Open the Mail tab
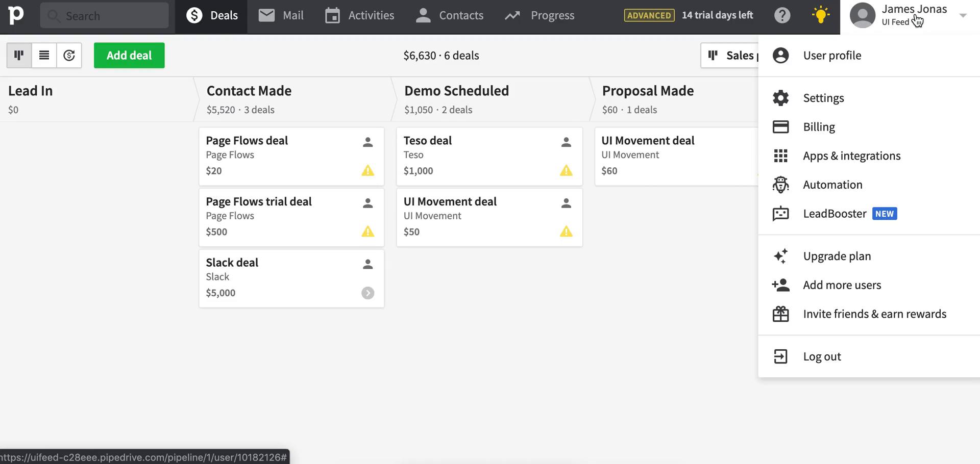Viewport: 980px width, 464px height. tap(281, 16)
